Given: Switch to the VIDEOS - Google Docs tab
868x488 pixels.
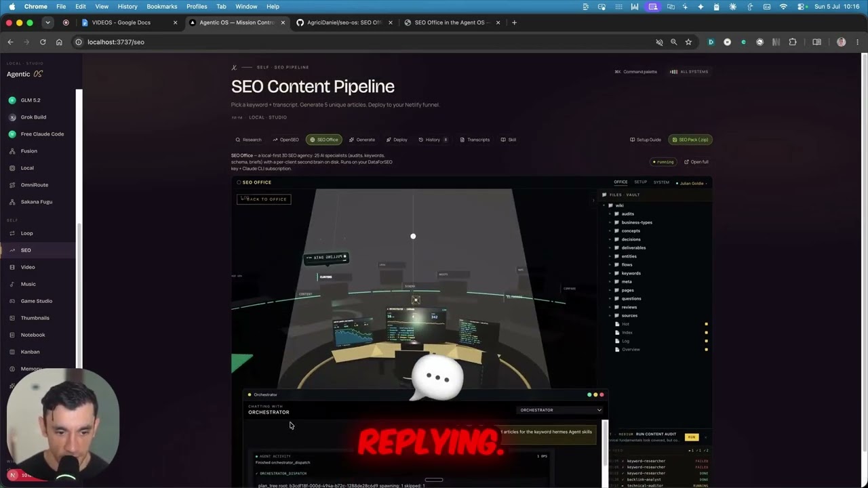Looking at the screenshot, I should pyautogui.click(x=129, y=22).
